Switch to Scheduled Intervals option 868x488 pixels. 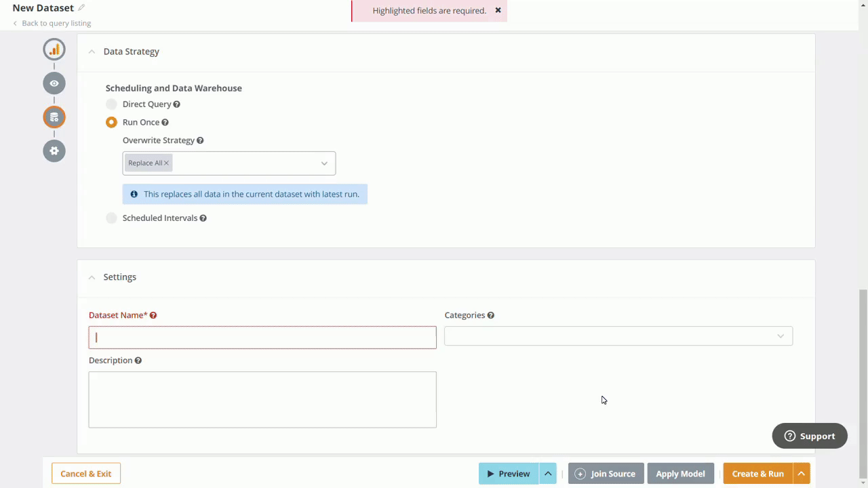[111, 218]
